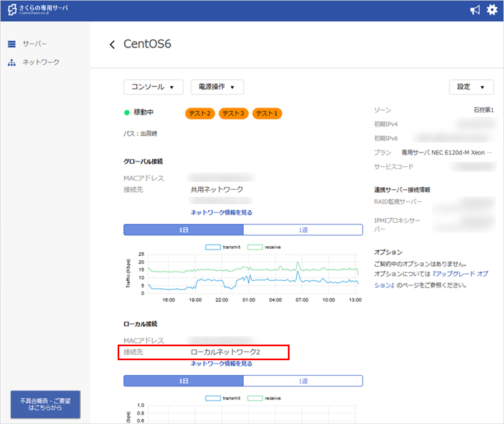Go back using the left chevron arrow
Image resolution: width=504 pixels, height=424 pixels.
112,45
